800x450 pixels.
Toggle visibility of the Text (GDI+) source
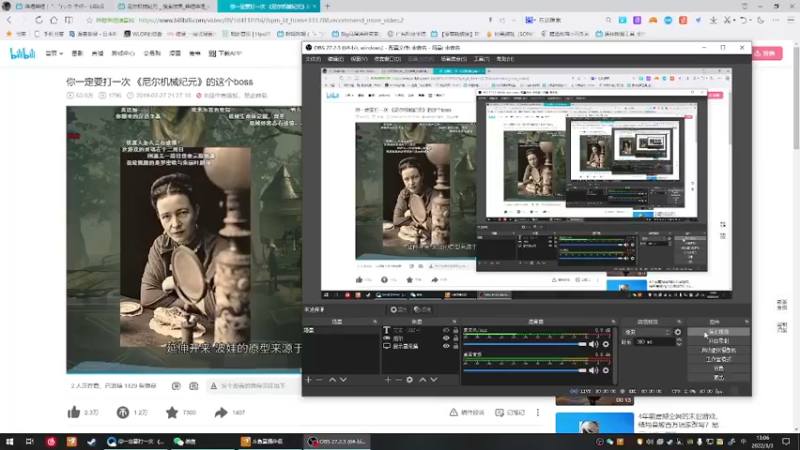pyautogui.click(x=446, y=331)
